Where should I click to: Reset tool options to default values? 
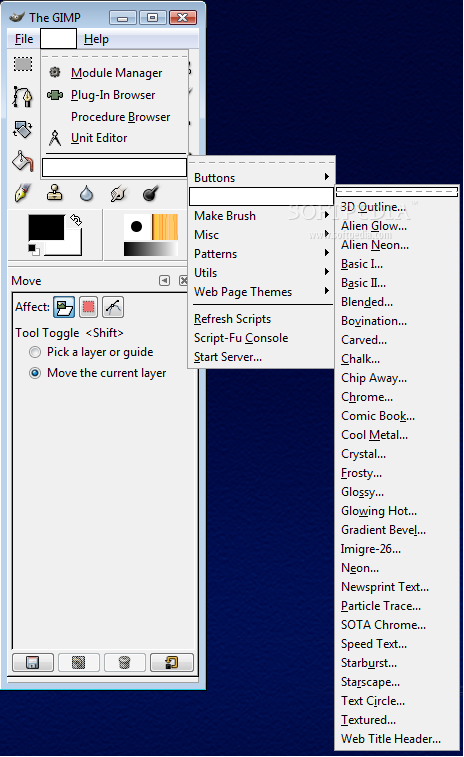[x=172, y=662]
